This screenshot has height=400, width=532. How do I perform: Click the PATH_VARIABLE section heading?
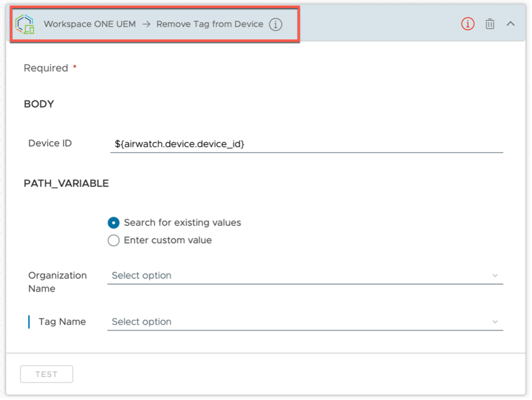pyautogui.click(x=66, y=183)
